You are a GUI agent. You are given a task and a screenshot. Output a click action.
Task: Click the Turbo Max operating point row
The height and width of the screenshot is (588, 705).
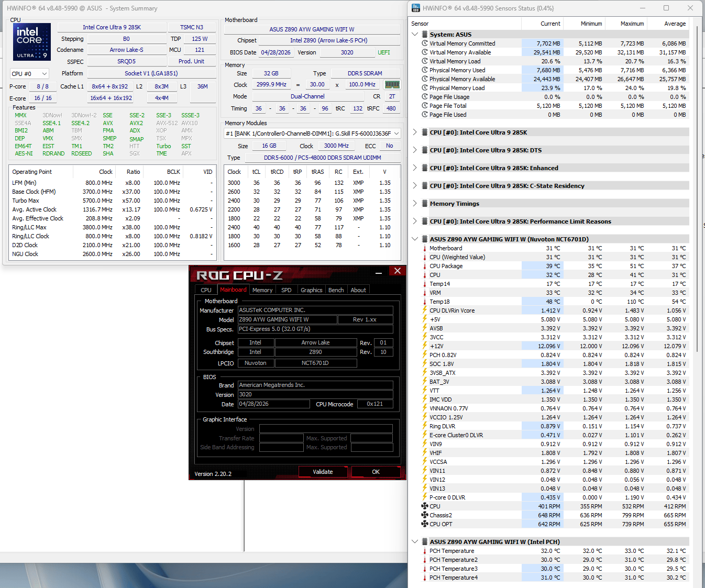[x=112, y=201]
